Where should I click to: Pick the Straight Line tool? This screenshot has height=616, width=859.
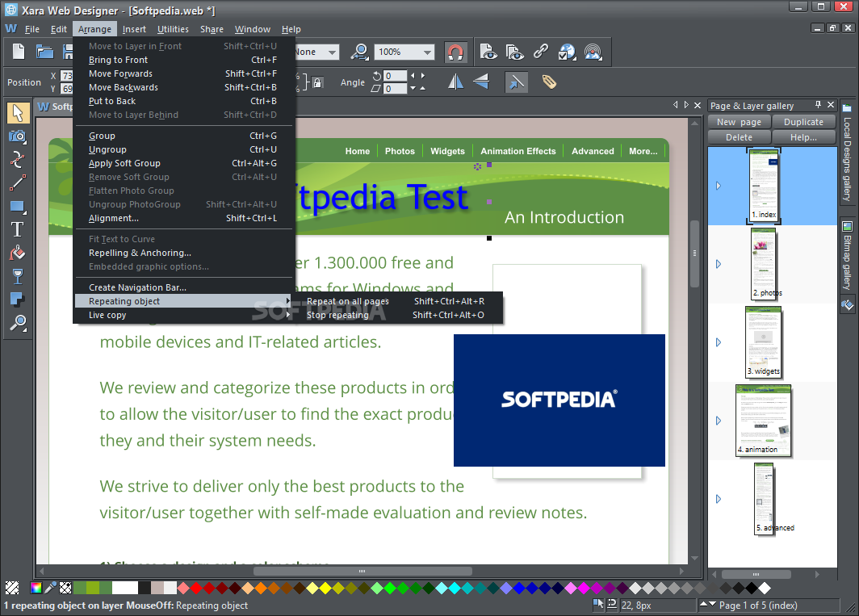[x=18, y=182]
